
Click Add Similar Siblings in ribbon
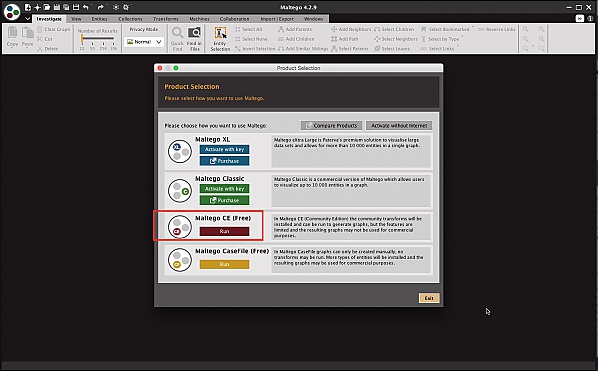[x=303, y=49]
